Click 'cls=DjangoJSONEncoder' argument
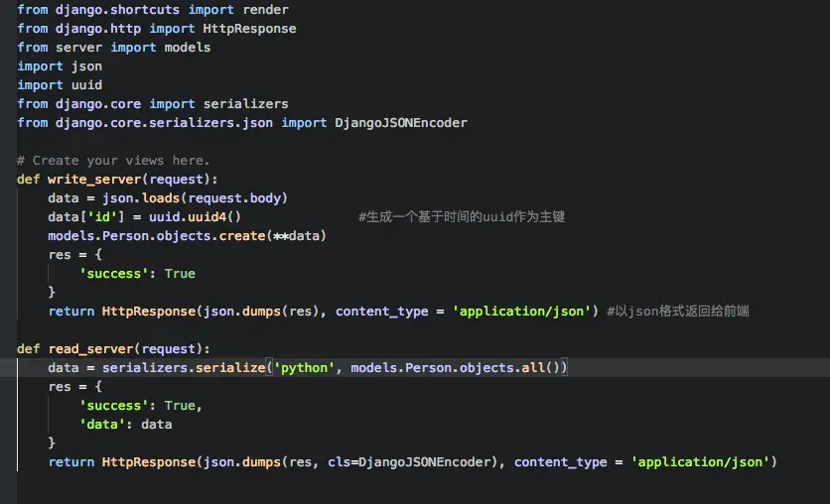 pyautogui.click(x=409, y=462)
